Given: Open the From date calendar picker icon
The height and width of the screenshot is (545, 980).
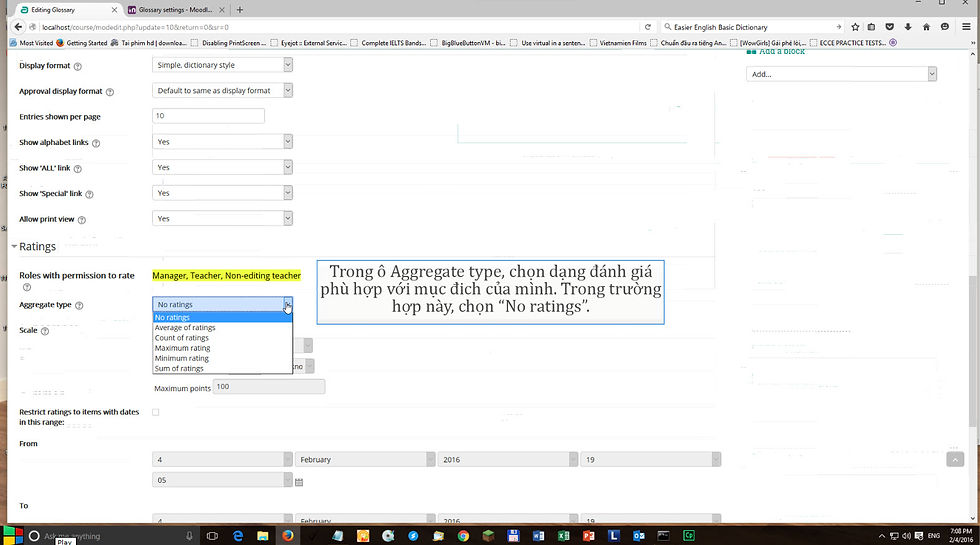Looking at the screenshot, I should coord(299,482).
